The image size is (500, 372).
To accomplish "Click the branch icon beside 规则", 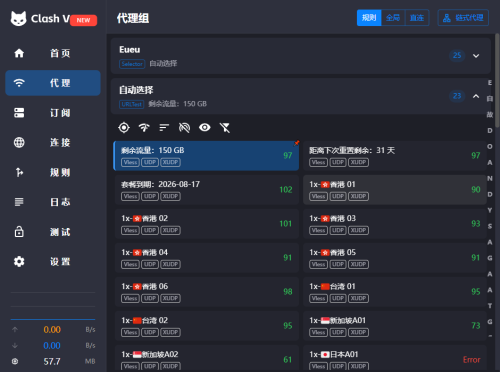I will click(19, 172).
